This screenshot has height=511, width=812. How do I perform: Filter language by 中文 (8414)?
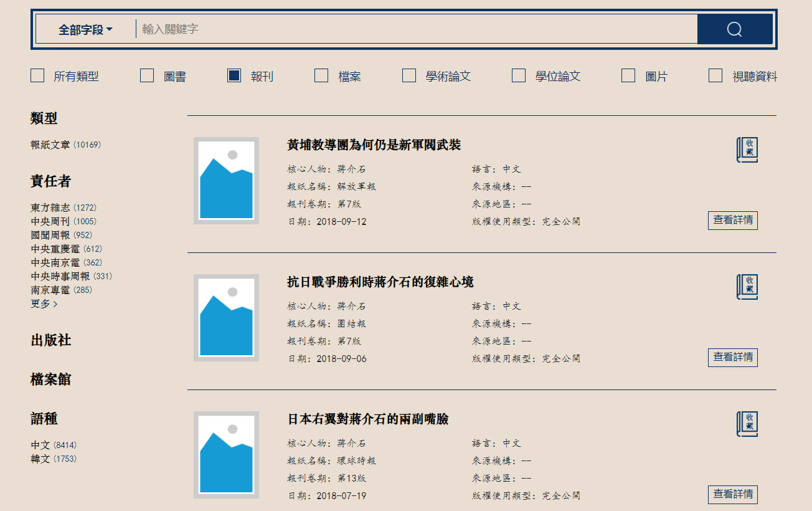click(x=54, y=445)
